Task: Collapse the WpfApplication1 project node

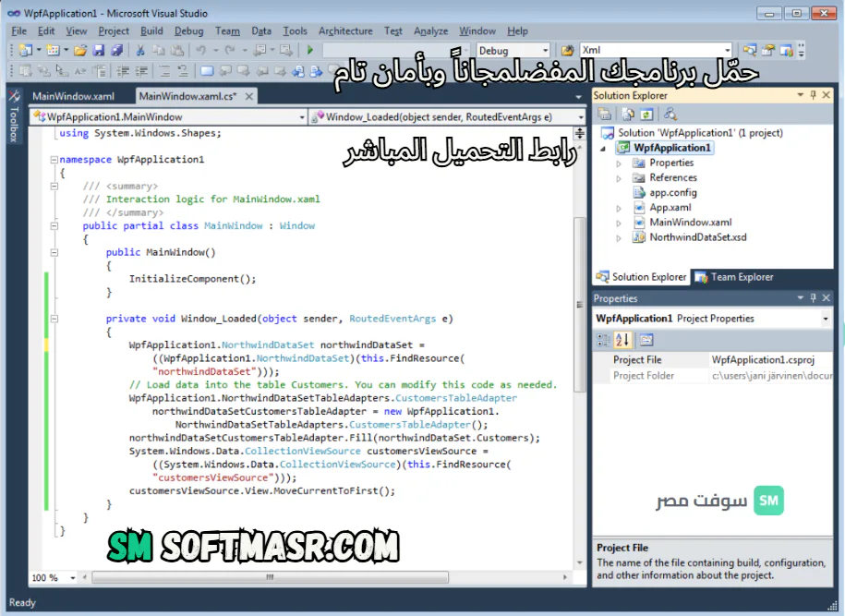Action: coord(603,148)
